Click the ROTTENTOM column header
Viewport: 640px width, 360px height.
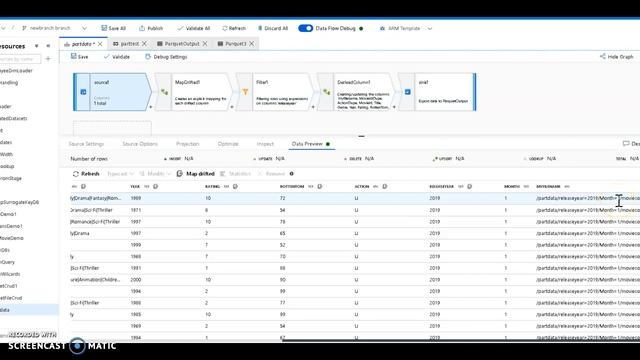coord(292,187)
